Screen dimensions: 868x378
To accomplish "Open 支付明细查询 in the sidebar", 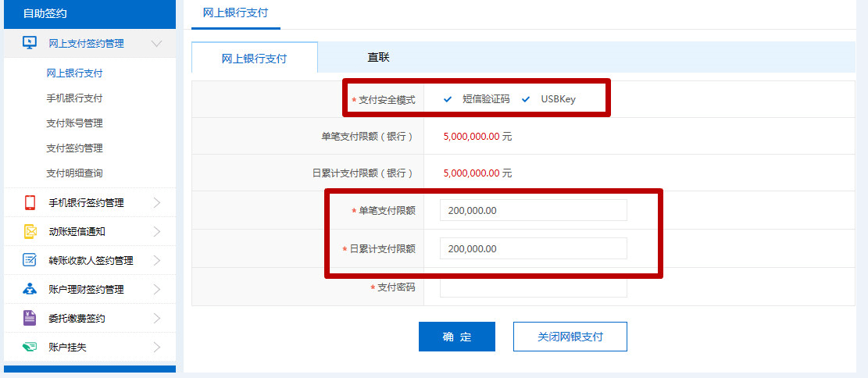I will [x=74, y=173].
